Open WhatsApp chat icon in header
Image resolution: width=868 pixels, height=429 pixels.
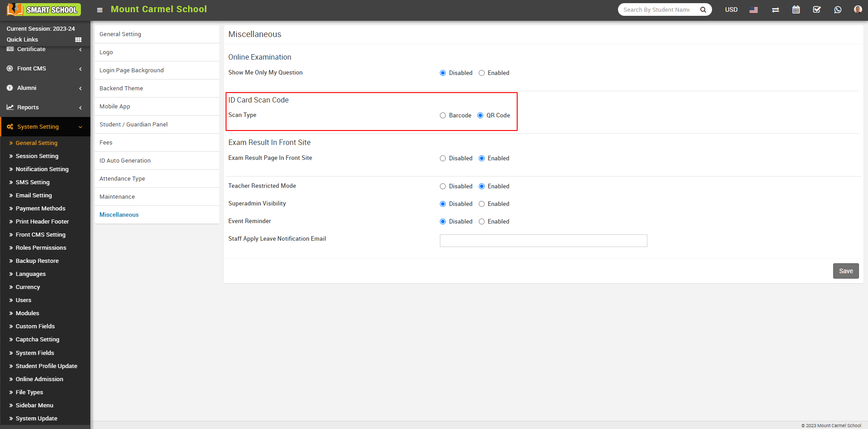point(838,9)
